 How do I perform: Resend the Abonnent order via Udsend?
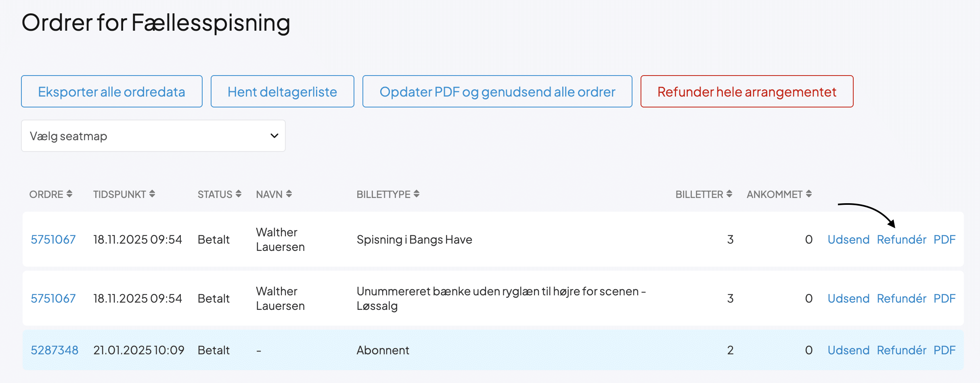848,350
